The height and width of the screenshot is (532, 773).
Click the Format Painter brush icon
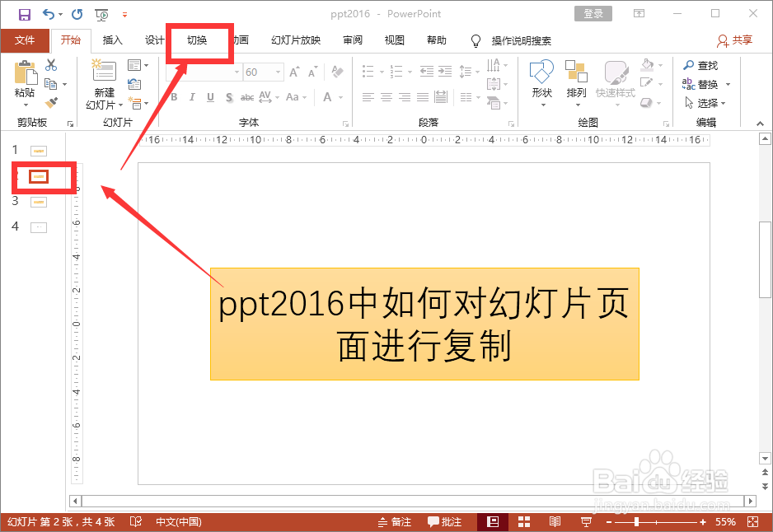51,102
